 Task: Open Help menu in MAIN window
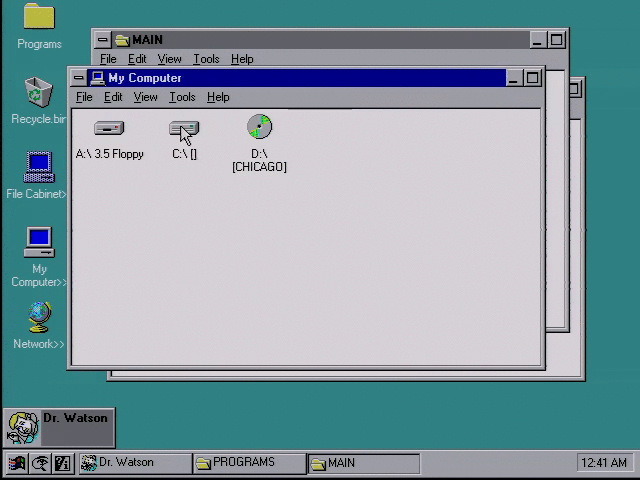pyautogui.click(x=242, y=59)
